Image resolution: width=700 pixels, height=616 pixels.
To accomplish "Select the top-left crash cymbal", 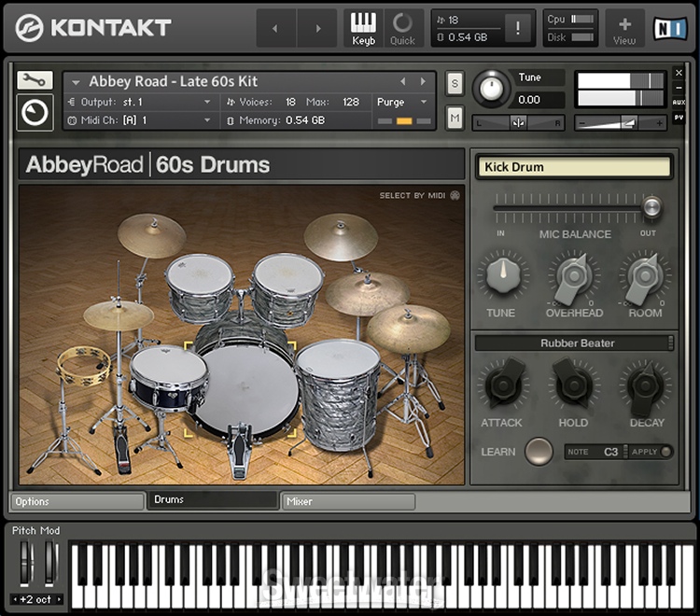I will click(151, 235).
